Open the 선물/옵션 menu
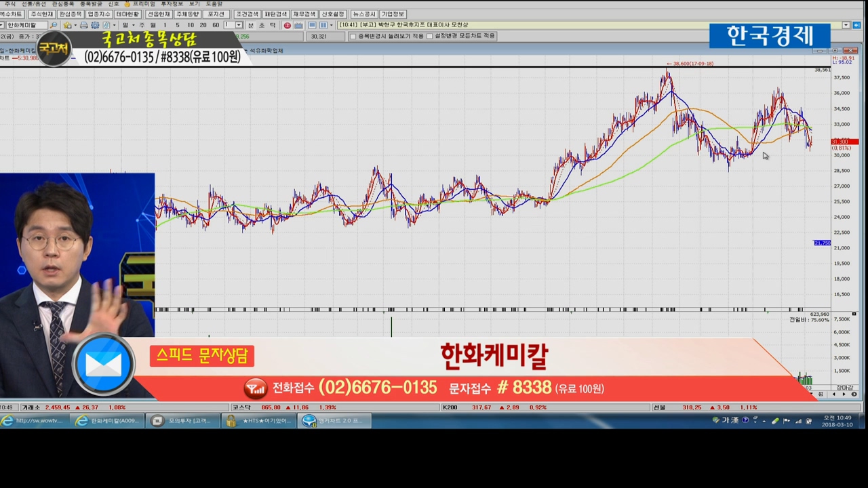Viewport: 868px width, 488px height. pyautogui.click(x=33, y=4)
